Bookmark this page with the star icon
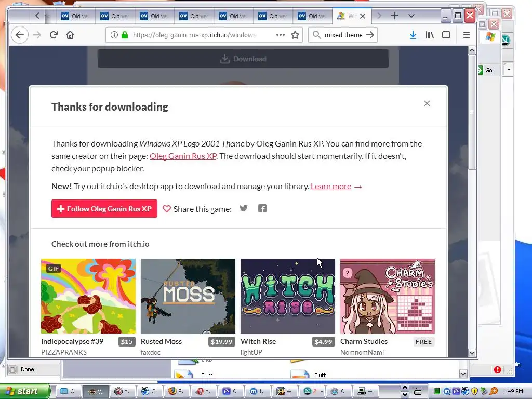 coord(295,35)
